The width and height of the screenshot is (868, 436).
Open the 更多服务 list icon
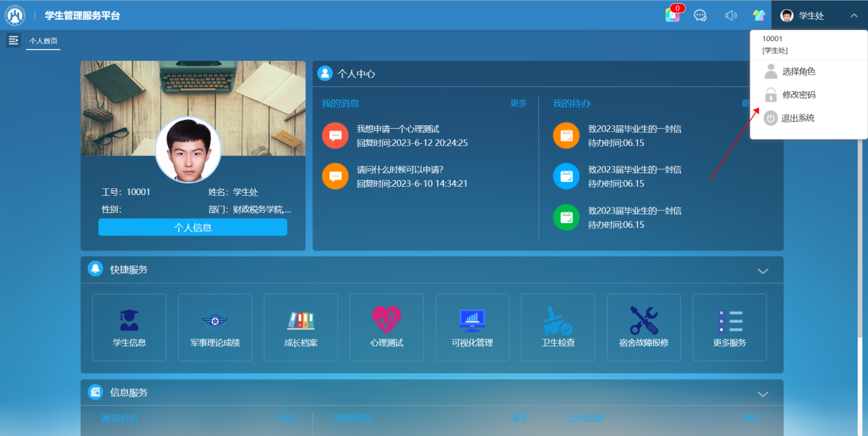[729, 320]
